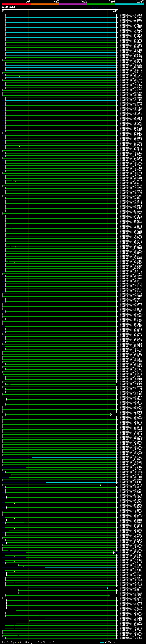Open hit UniRef100_B6VBX3
The width and height of the screenshot is (146, 644).
coord(131,457)
